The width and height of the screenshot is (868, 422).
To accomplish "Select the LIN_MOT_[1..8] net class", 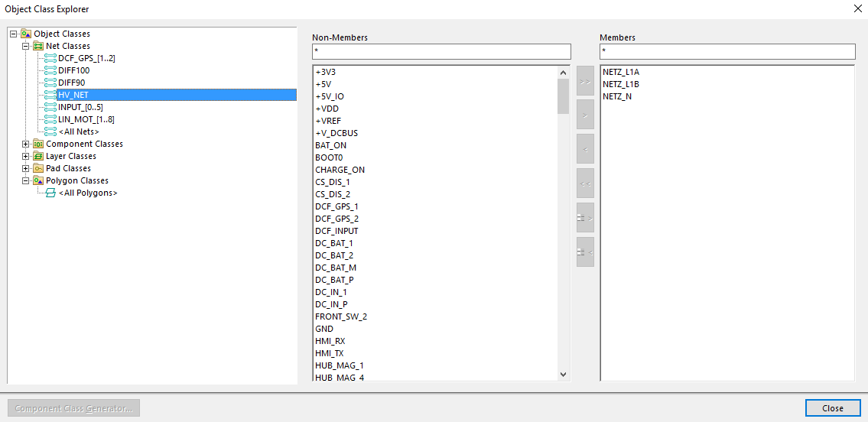I will click(86, 119).
